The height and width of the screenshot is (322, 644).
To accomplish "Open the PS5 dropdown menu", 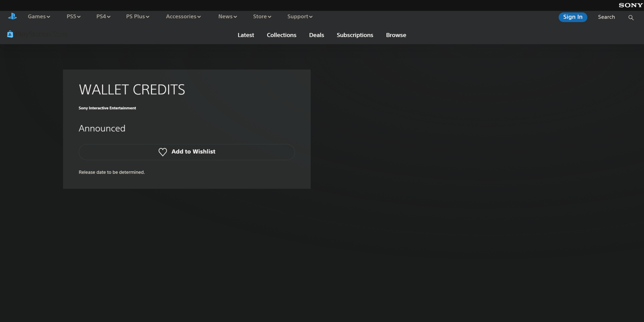I will pyautogui.click(x=73, y=17).
